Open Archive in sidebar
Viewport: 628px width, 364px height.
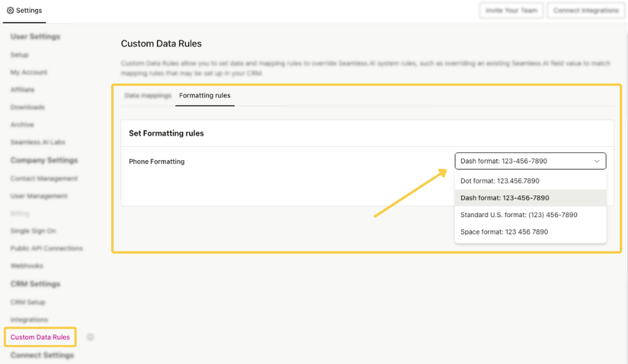coord(22,124)
